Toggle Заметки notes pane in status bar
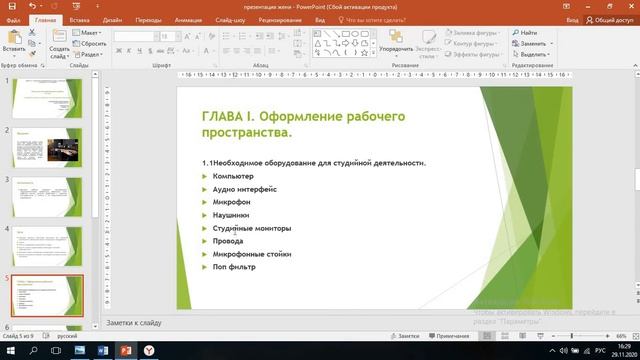 [x=404, y=336]
